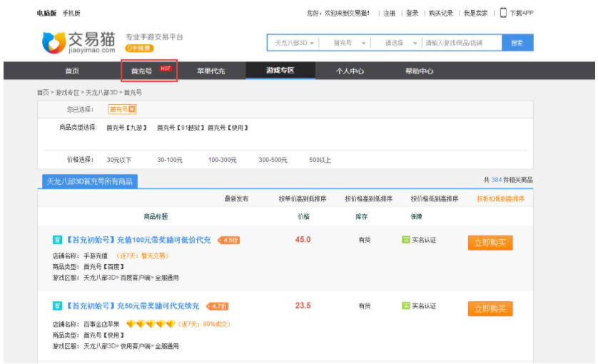
Task: Open the 苹果代充 navigation tab
Action: (x=211, y=71)
